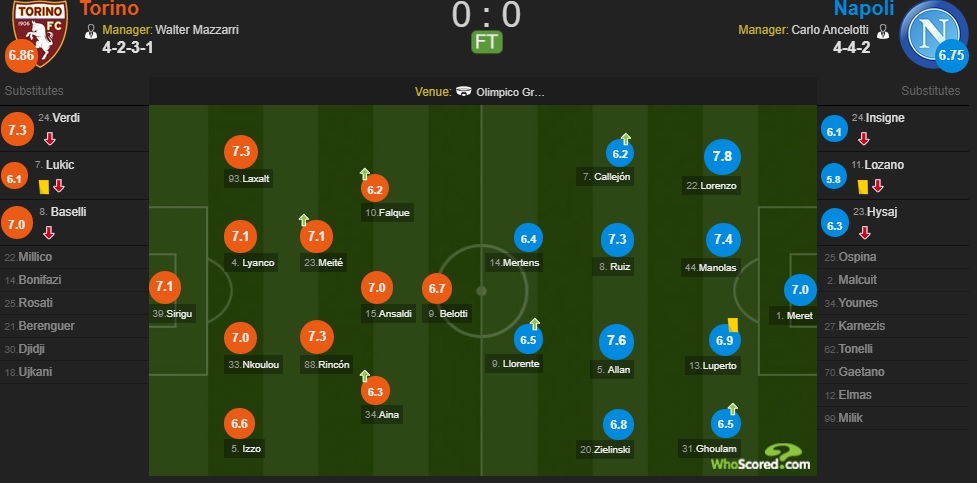
Task: Choose Berenguer in Torino substitutes list
Action: pos(40,326)
